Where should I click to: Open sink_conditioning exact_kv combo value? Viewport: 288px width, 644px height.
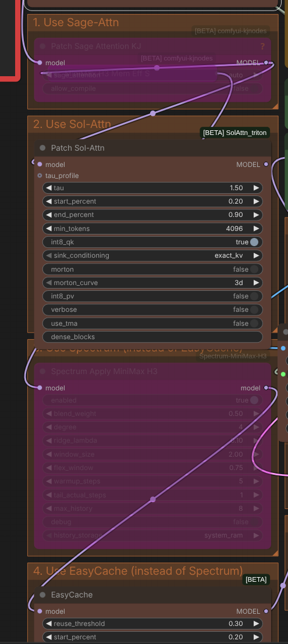tap(229, 255)
